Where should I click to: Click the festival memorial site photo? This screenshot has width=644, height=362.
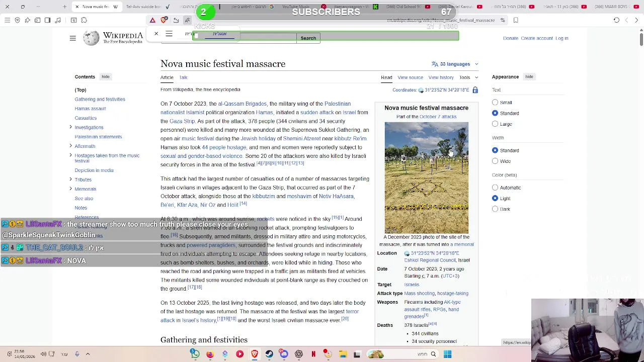pyautogui.click(x=426, y=177)
